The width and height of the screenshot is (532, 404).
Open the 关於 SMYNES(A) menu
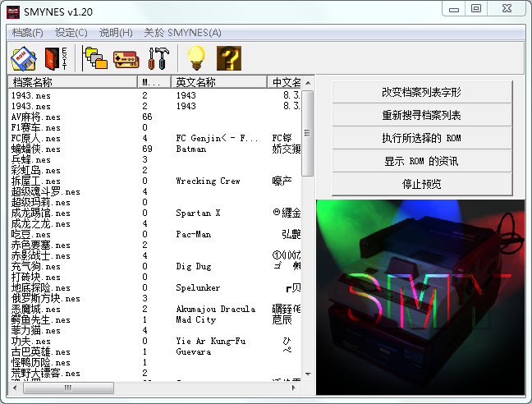point(182,32)
